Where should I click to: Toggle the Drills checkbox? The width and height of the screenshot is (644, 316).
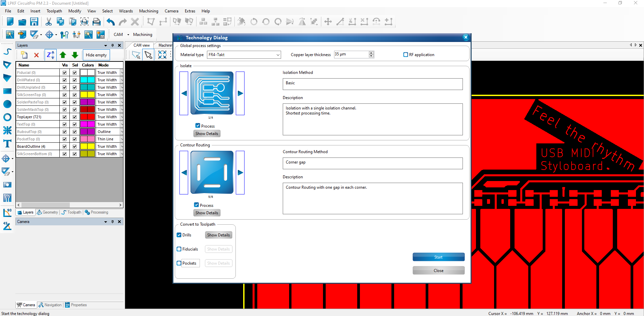[179, 235]
